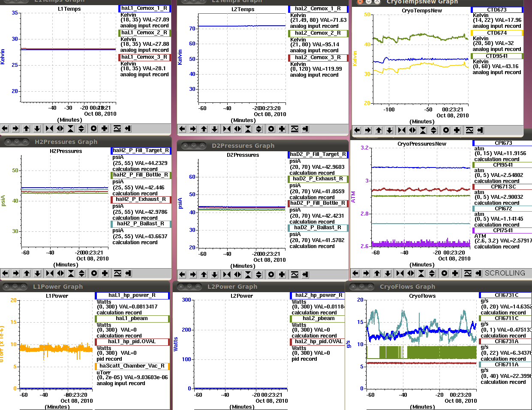532x410 pixels.
Task: Click the circle icon in CryoPressuresNew toolbar
Action: coord(445,273)
